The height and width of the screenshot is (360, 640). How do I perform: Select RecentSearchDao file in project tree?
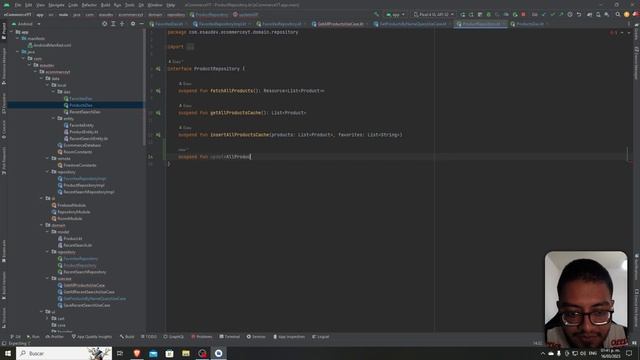(82, 112)
